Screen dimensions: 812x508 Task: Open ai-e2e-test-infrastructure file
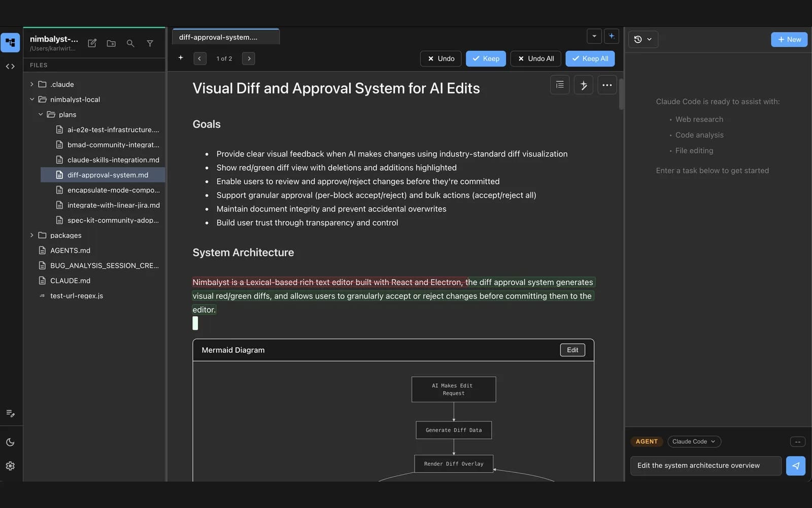103,130
